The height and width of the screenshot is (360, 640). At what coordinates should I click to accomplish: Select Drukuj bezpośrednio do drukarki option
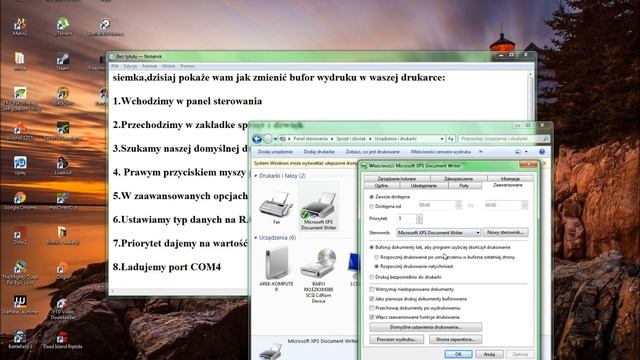click(x=371, y=277)
